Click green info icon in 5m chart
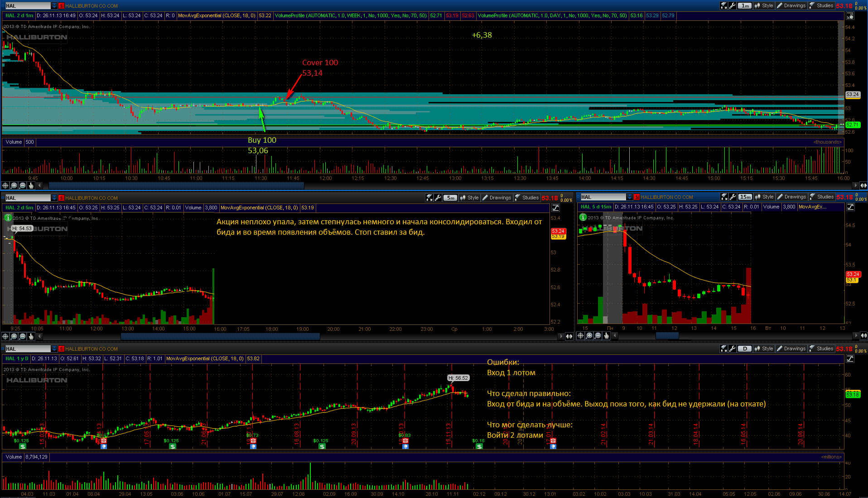 [8, 218]
